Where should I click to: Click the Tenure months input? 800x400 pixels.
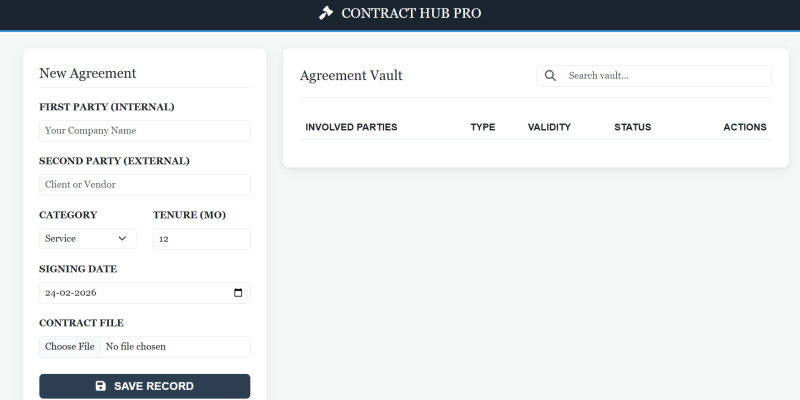pyautogui.click(x=201, y=239)
